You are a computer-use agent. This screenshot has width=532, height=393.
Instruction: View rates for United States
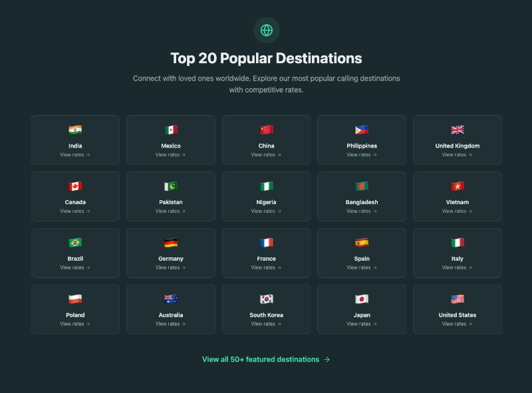click(x=458, y=325)
